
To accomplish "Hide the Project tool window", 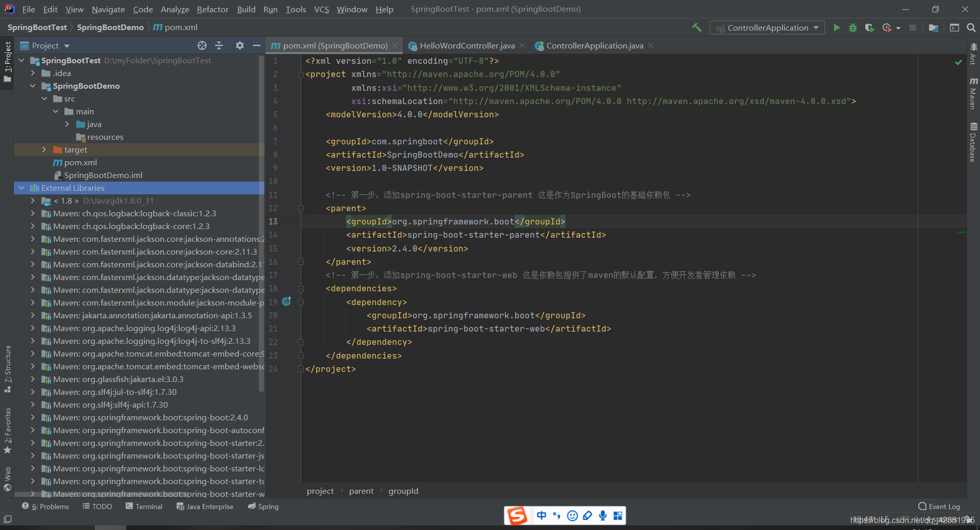I will click(x=256, y=45).
